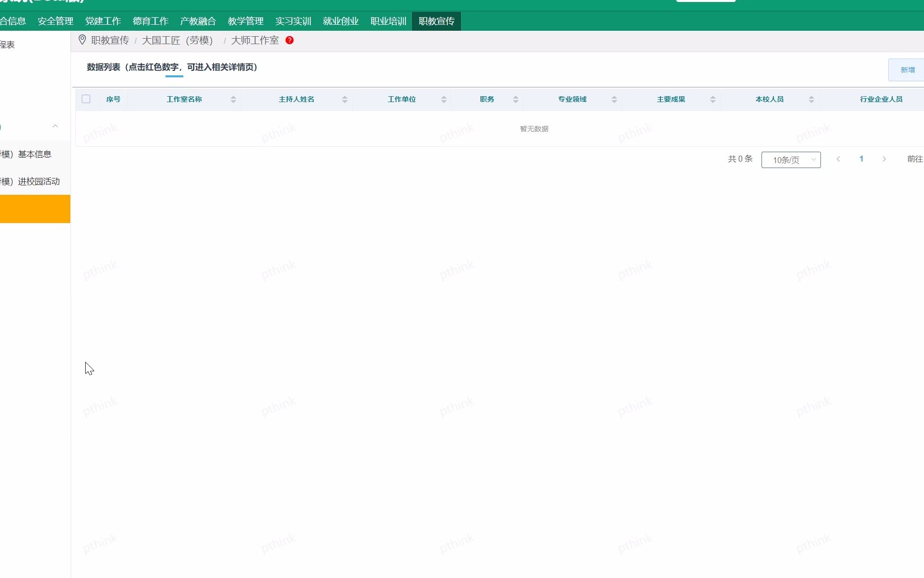Screen dimensions: 924x578
Task: Sort the table by 专业领域
Action: point(614,99)
